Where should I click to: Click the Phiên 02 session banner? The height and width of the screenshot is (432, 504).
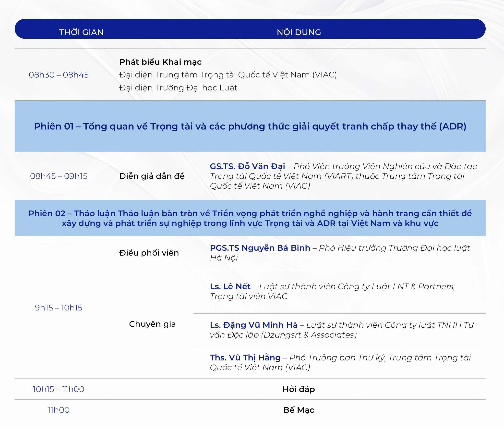[250, 218]
